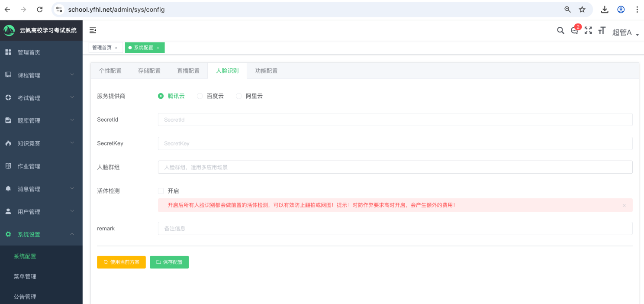Bookmark this page with star icon
The height and width of the screenshot is (304, 644).
point(582,10)
